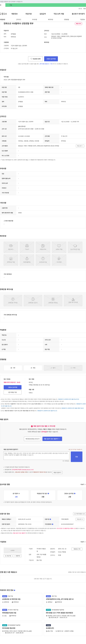
Task: Jump to the 근무조건 section tab
Action: tap(18, 19)
